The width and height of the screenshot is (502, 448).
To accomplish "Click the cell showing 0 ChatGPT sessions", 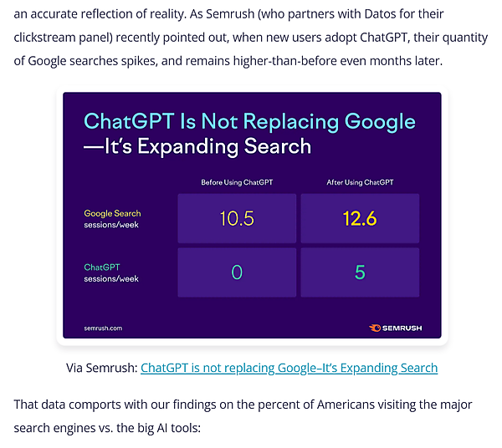I will tap(237, 272).
